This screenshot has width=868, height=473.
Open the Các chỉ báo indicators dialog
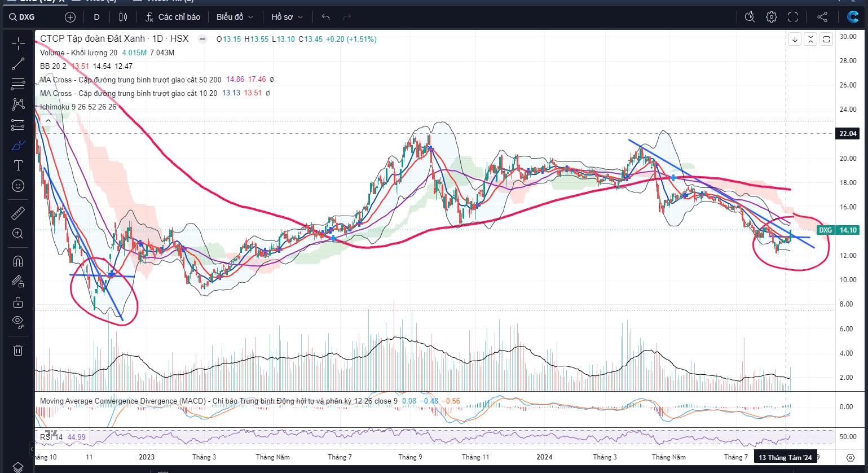173,17
